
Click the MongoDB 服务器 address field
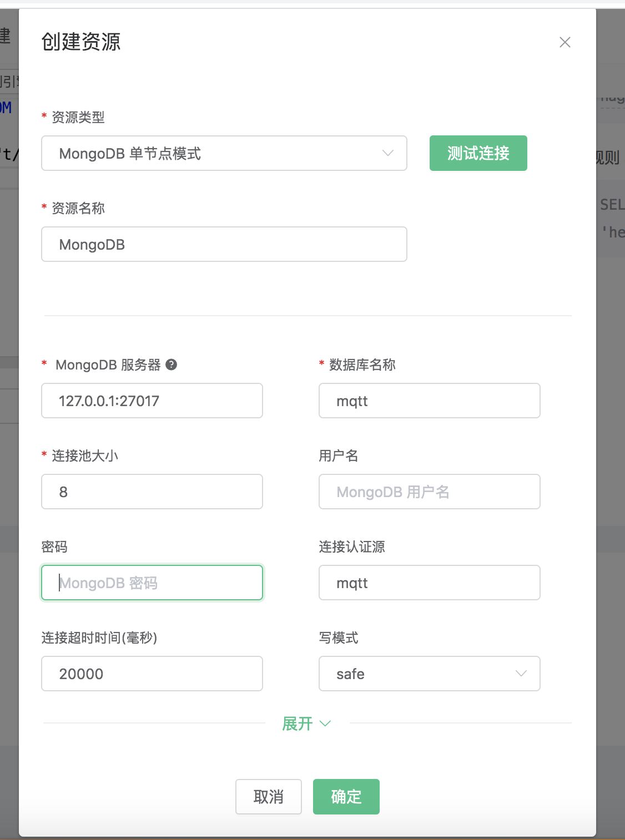pyautogui.click(x=152, y=401)
